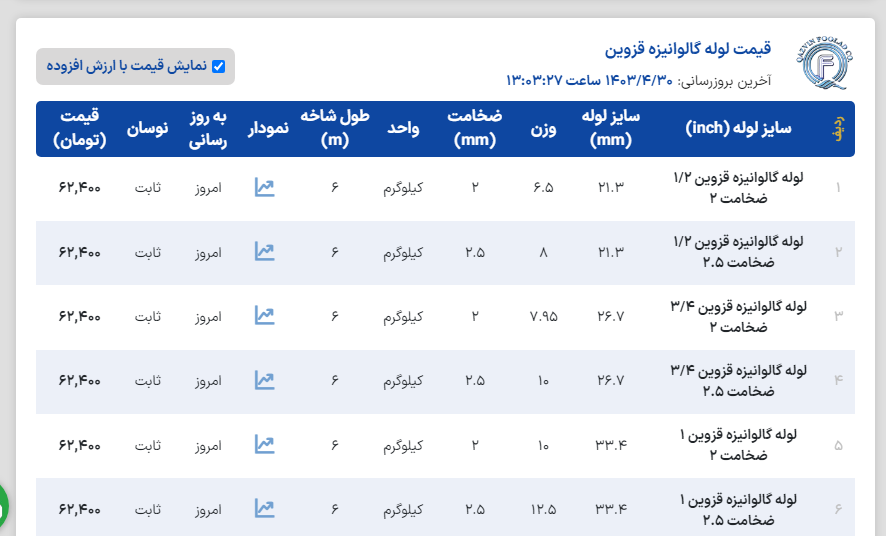Viewport: 886px width, 536px height.
Task: Open price chart for row 1 pipe
Action: pyautogui.click(x=264, y=187)
